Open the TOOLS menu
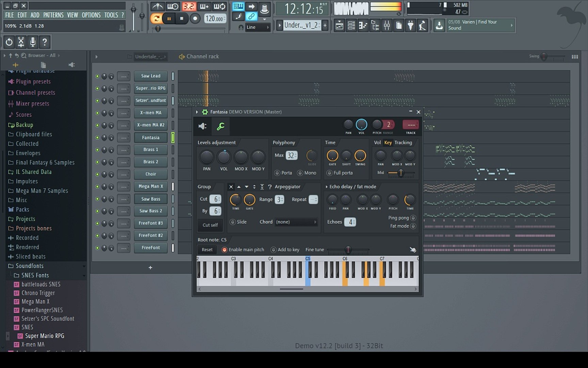This screenshot has width=588, height=368. (x=111, y=15)
